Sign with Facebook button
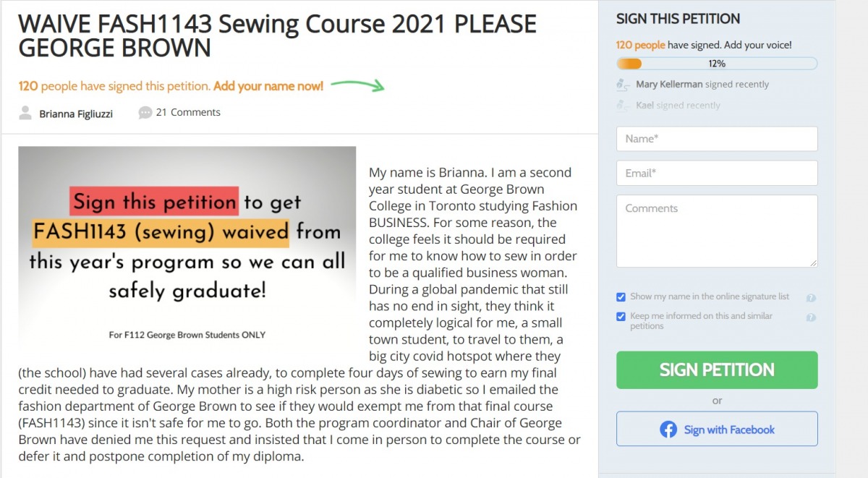 (717, 429)
